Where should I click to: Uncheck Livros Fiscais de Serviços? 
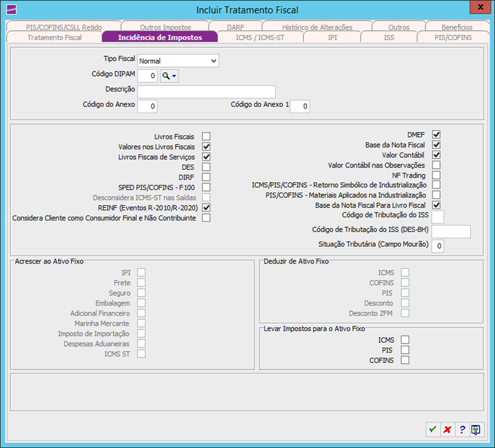pyautogui.click(x=206, y=156)
